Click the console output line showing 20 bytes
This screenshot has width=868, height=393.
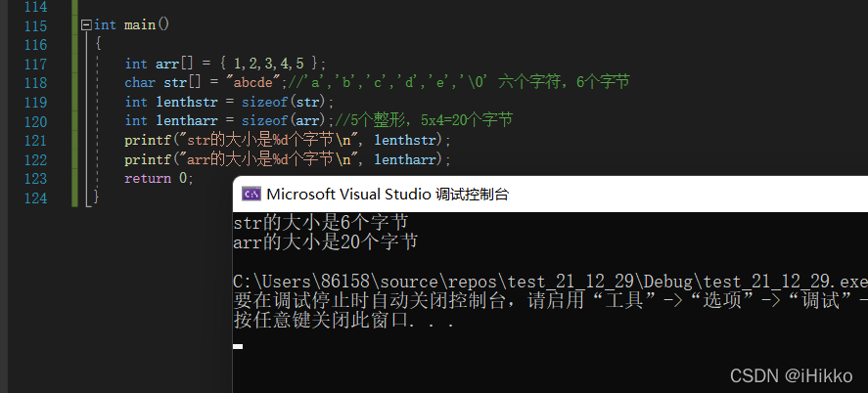[326, 241]
